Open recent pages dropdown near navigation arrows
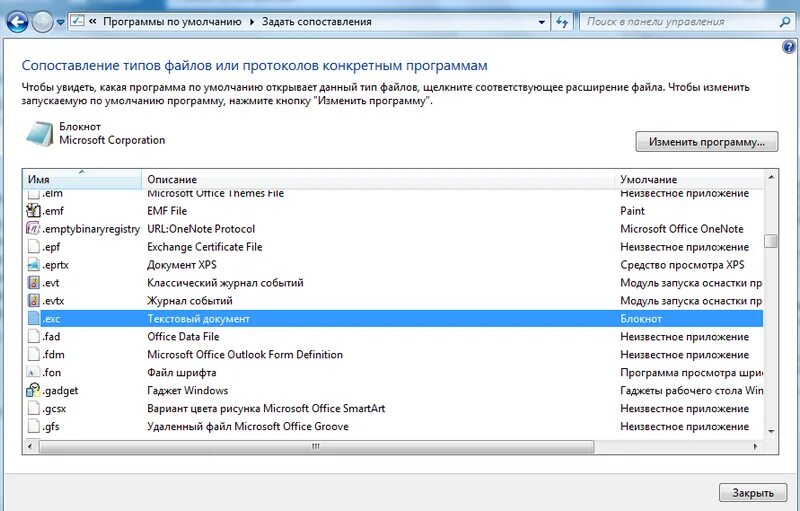The image size is (800, 511). pos(60,23)
